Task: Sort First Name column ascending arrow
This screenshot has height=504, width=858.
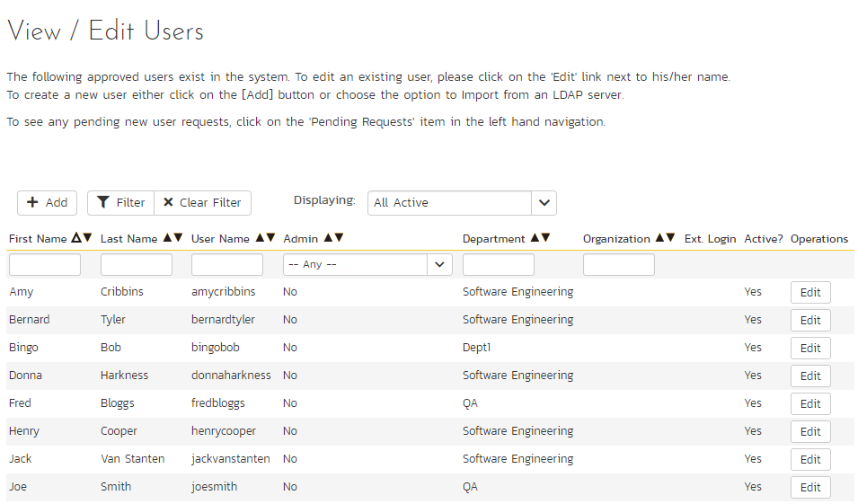Action: point(76,238)
